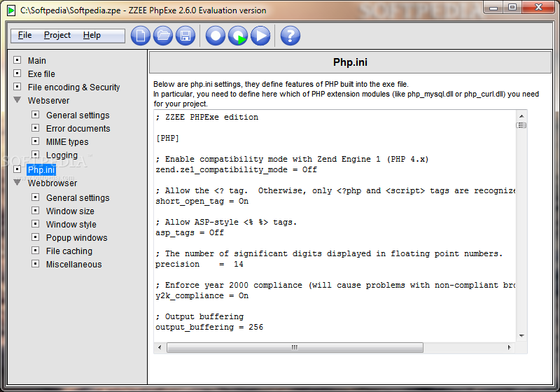Screen dimensions: 560x392
Task: Click the bullet icon beside Main
Action: click(x=17, y=60)
